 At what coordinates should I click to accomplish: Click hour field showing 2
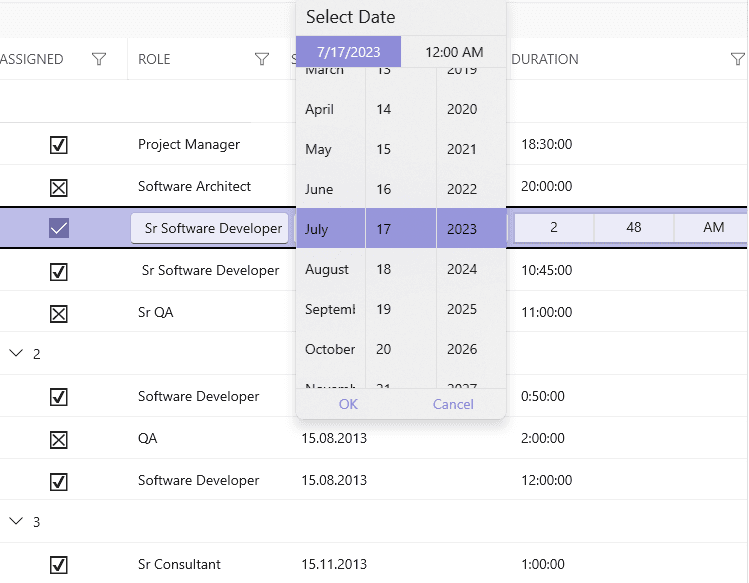coord(554,227)
